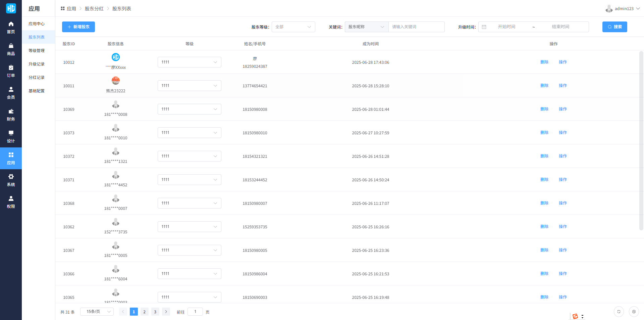The height and width of the screenshot is (320, 644).
Task: Click the calendar icon in date range
Action: [x=484, y=27]
